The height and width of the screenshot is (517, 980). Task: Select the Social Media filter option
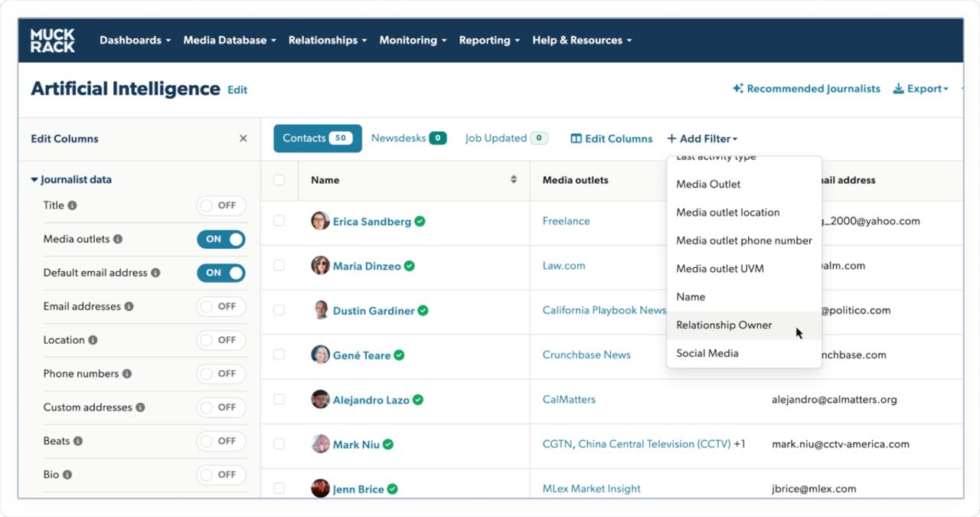(744, 353)
